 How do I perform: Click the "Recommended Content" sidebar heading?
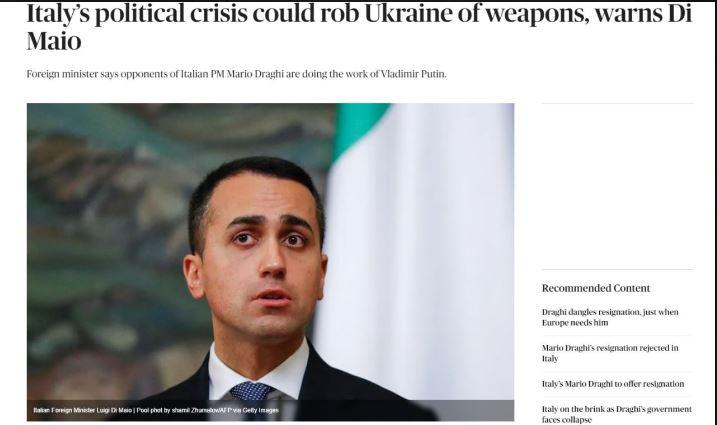coord(596,288)
